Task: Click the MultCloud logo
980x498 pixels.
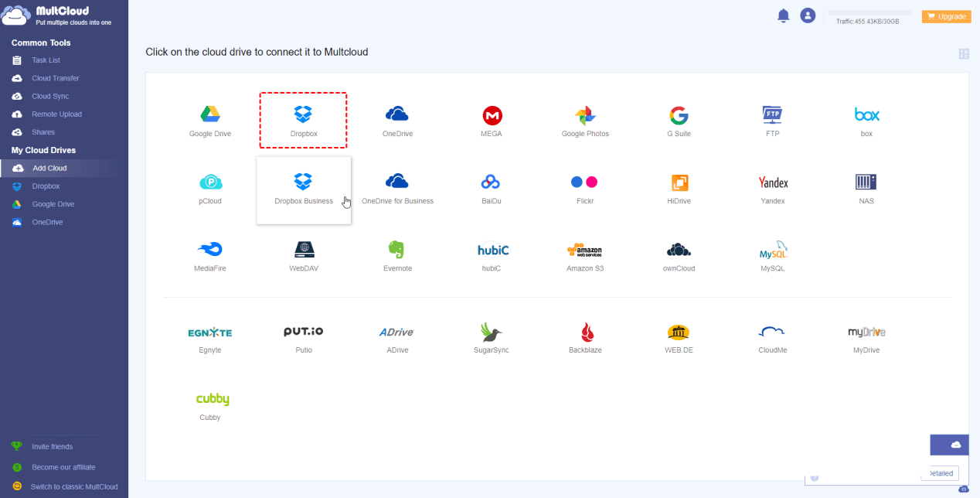Action: [56, 15]
